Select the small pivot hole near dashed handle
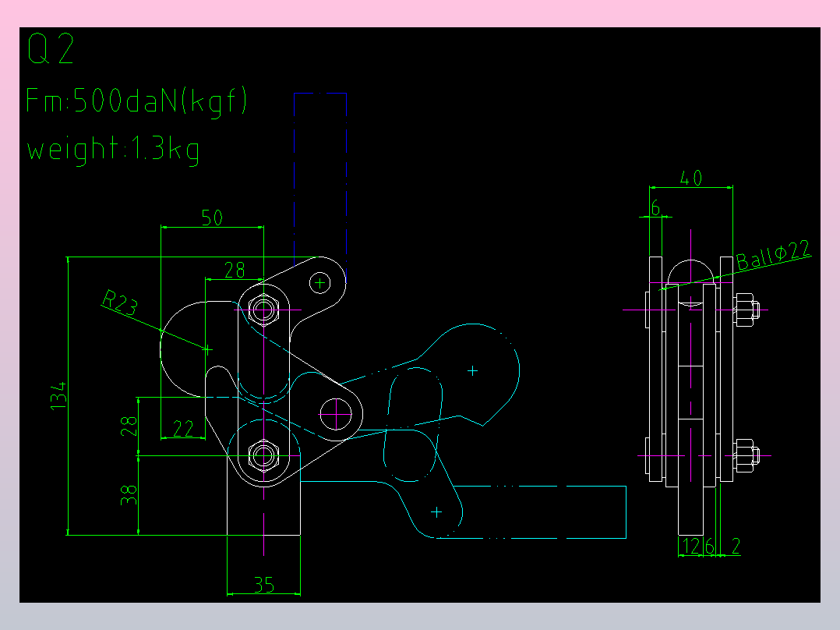Viewport: 840px width, 630px height. click(x=319, y=282)
